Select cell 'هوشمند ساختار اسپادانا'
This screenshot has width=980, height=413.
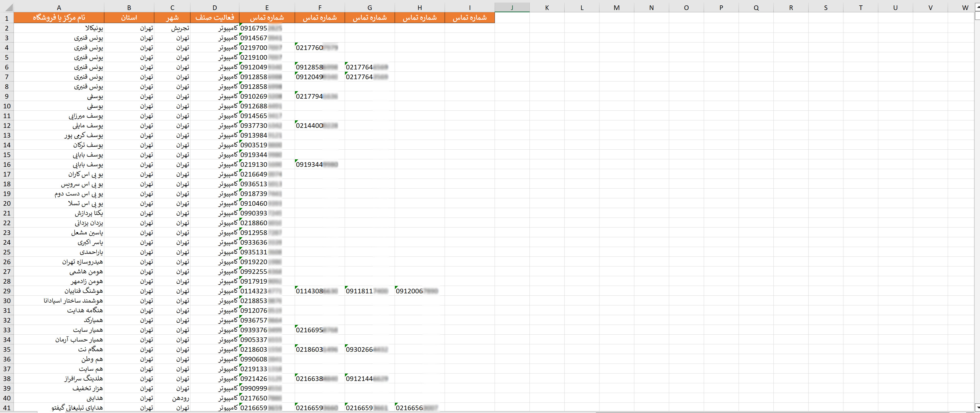click(x=59, y=301)
